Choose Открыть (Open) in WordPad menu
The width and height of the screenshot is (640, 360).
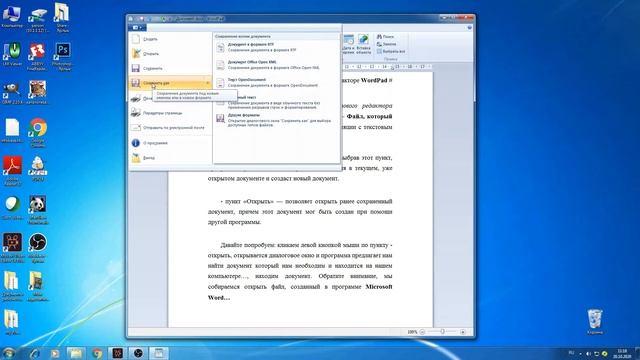[170, 53]
